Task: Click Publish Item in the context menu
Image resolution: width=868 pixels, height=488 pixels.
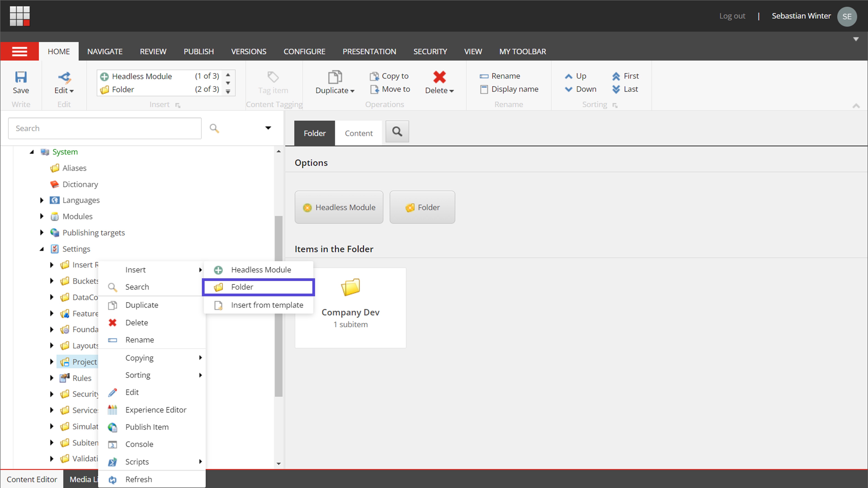Action: point(147,427)
